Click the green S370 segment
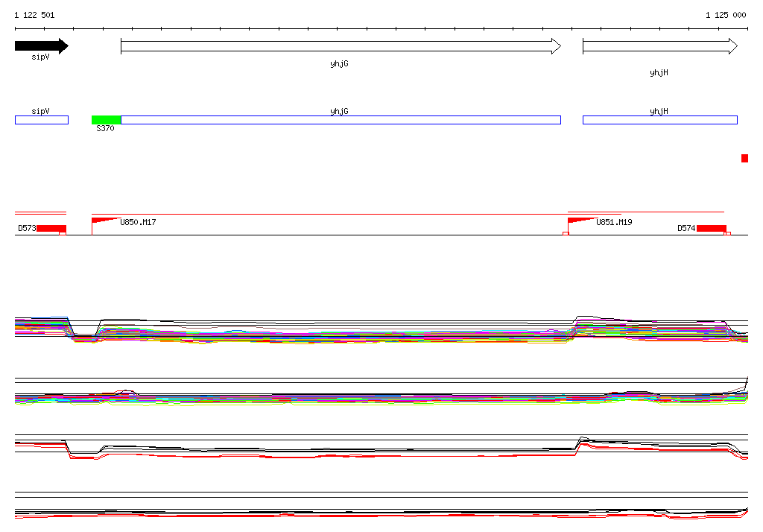The height and width of the screenshot is (532, 763). click(x=106, y=120)
